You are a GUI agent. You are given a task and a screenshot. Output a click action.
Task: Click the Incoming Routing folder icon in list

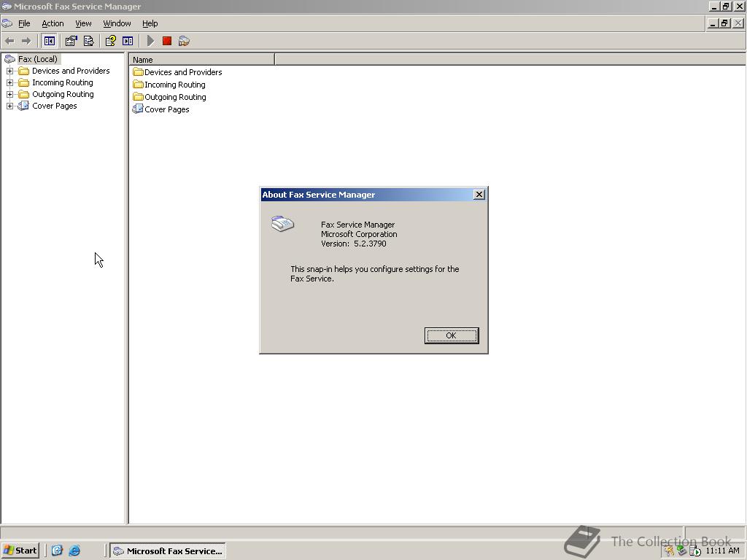click(x=138, y=85)
